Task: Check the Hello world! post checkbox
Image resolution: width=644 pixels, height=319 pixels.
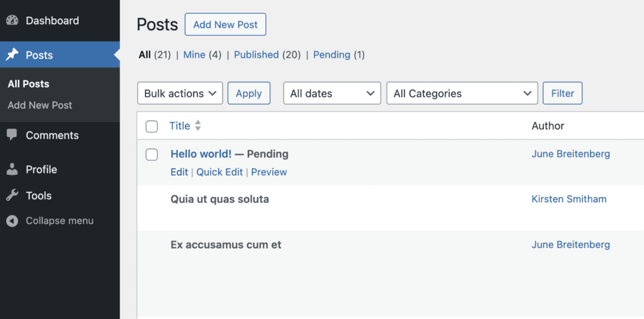Action: coord(152,155)
